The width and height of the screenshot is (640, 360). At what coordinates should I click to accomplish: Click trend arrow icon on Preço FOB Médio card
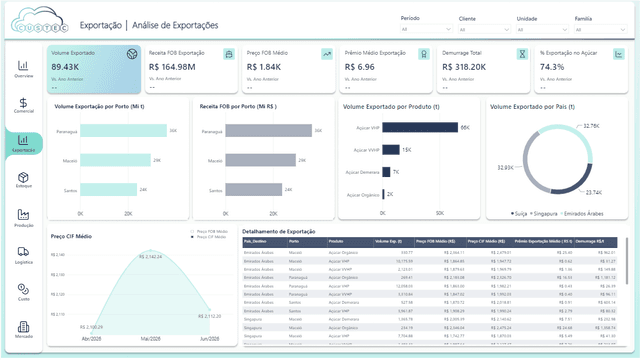[327, 54]
